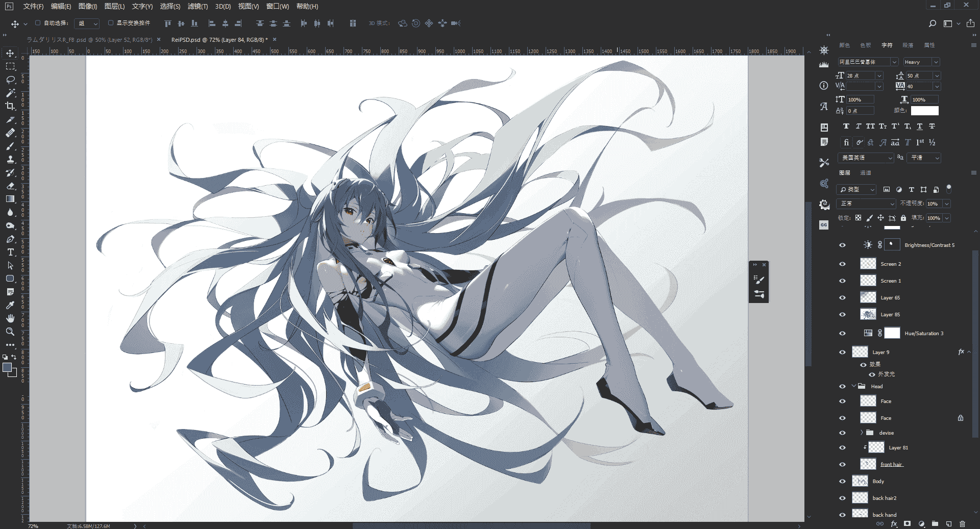Click the add layer mask icon
This screenshot has width=980, height=529.
click(907, 524)
